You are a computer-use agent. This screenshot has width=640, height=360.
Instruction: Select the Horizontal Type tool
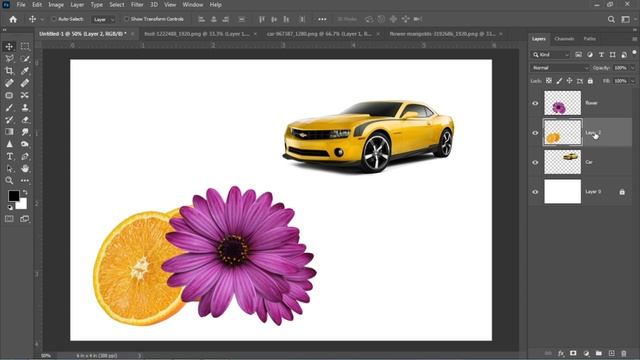click(x=9, y=156)
